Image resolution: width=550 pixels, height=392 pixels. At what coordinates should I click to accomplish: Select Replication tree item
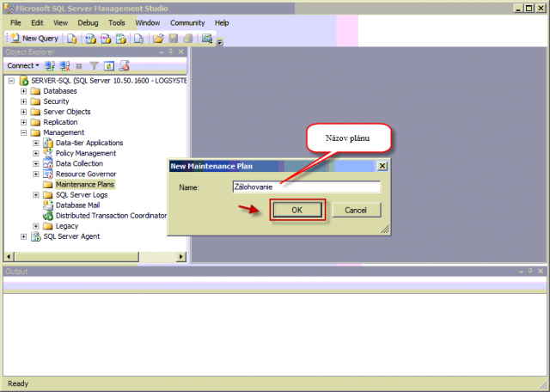[x=60, y=122]
